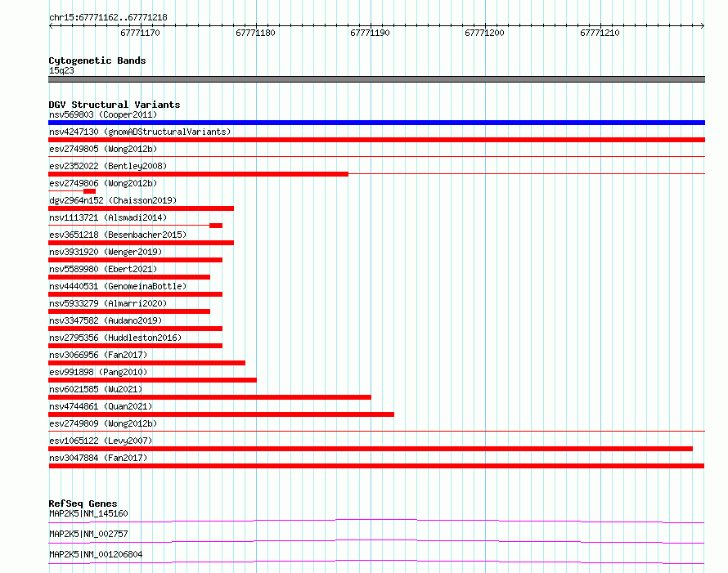The width and height of the screenshot is (728, 573).
Task: Click the magenta MAP2K5 NM_145160 gene line
Action: click(x=376, y=521)
